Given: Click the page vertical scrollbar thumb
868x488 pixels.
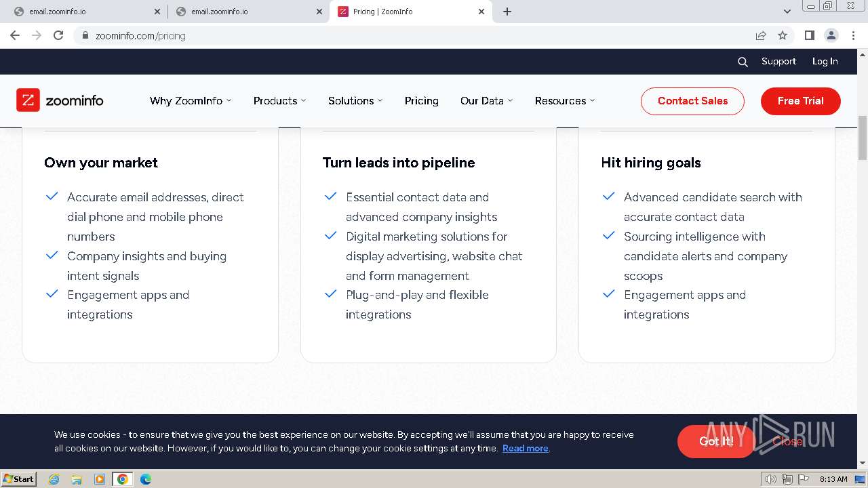Looking at the screenshot, I should (x=862, y=138).
